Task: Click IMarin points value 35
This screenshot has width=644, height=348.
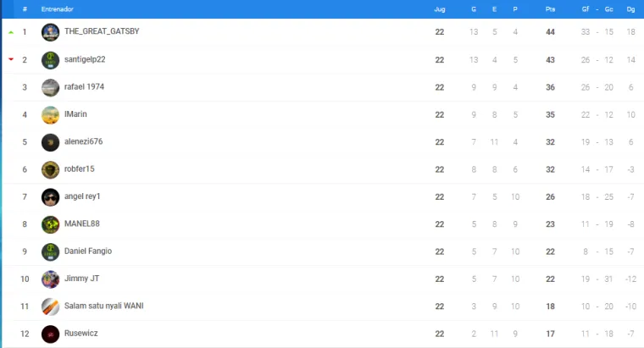Action: (x=550, y=115)
